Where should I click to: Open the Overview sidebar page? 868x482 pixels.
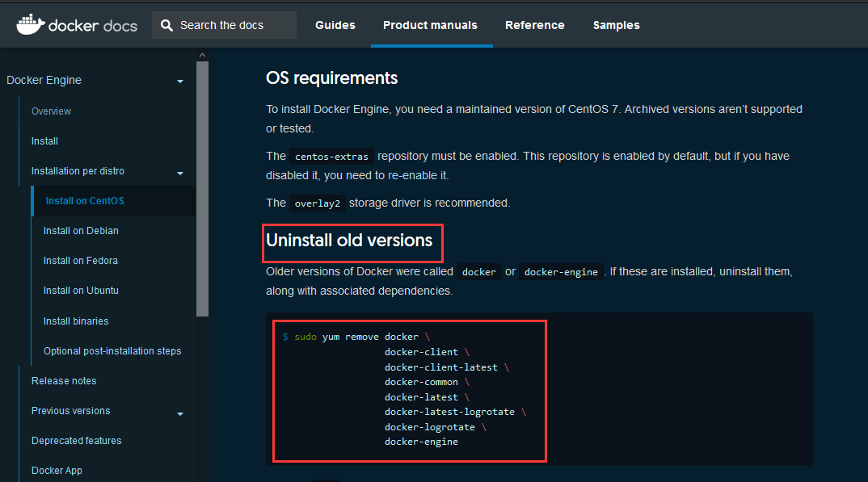click(x=51, y=111)
